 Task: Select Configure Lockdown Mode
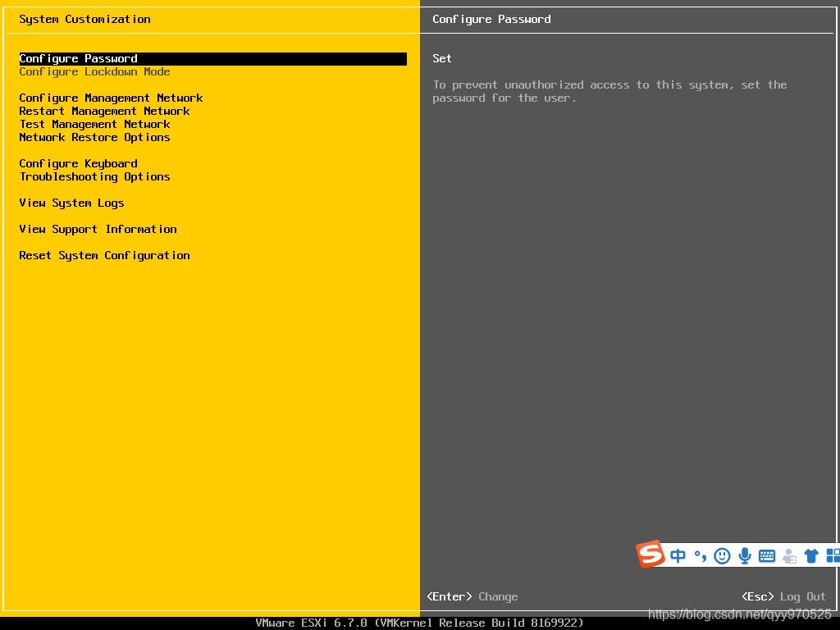click(x=94, y=72)
